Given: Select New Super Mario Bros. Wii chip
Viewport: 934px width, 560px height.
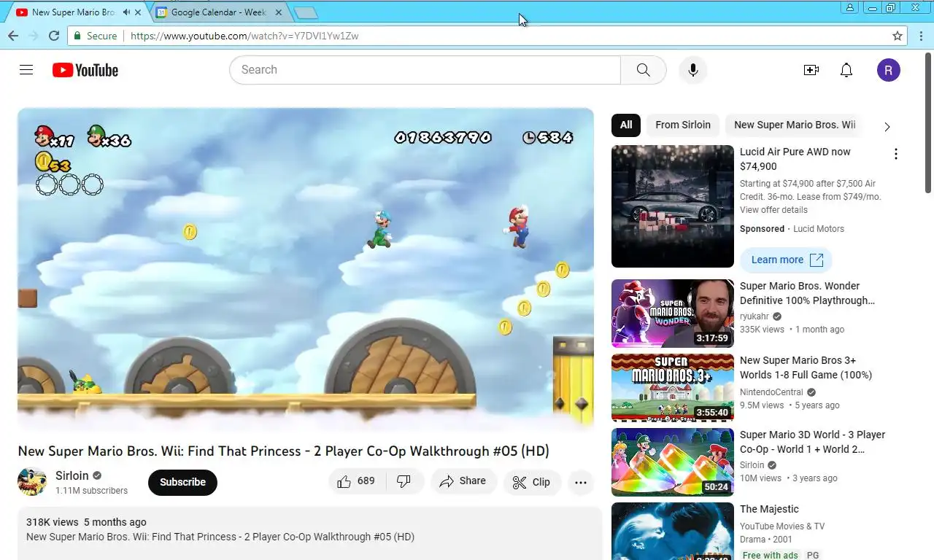Looking at the screenshot, I should (x=795, y=125).
